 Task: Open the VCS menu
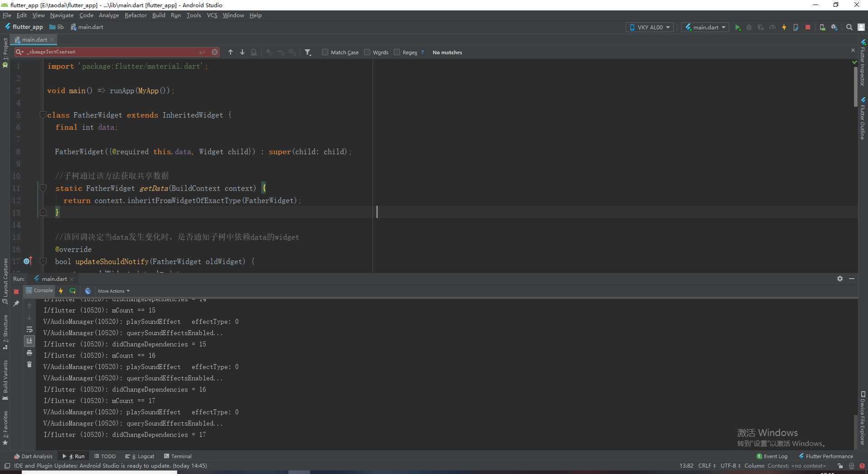point(212,15)
